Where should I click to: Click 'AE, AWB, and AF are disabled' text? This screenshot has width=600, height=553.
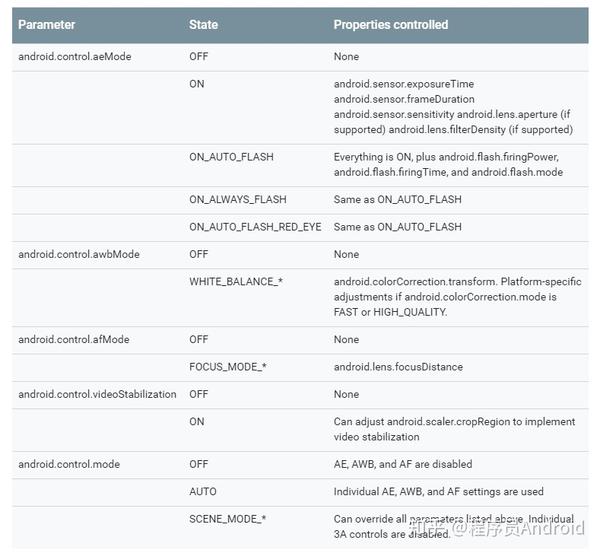(403, 464)
